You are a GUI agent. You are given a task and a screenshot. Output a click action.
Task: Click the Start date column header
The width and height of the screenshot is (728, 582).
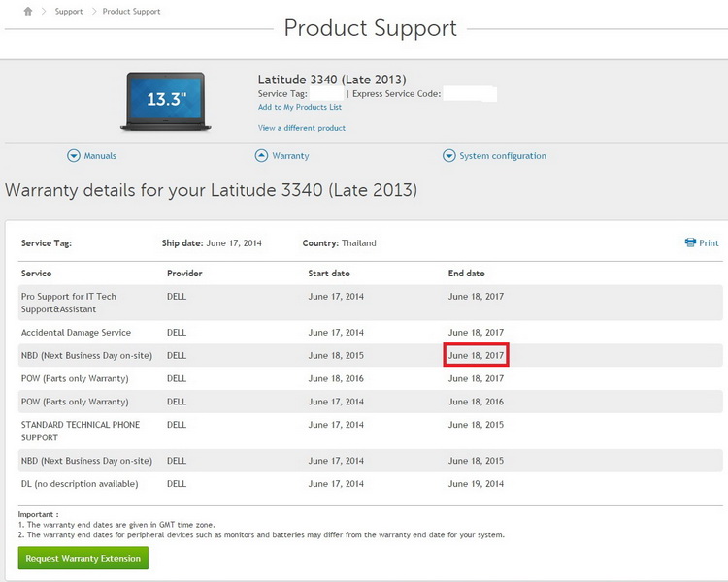tap(328, 274)
